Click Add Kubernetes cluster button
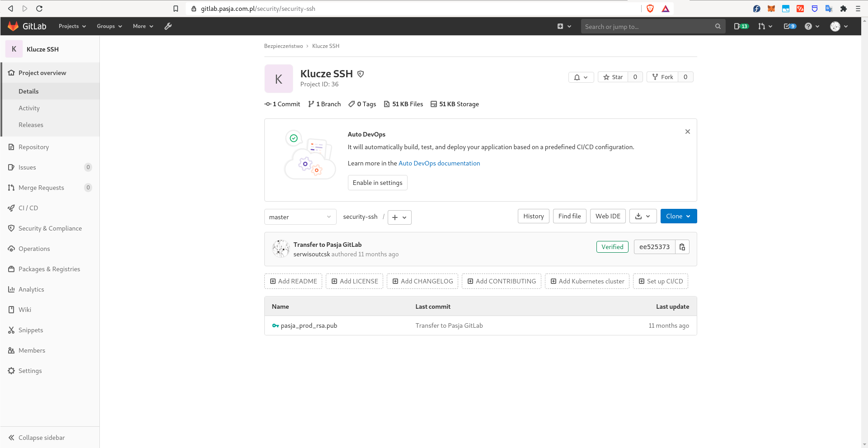The width and height of the screenshot is (868, 448). point(587,281)
